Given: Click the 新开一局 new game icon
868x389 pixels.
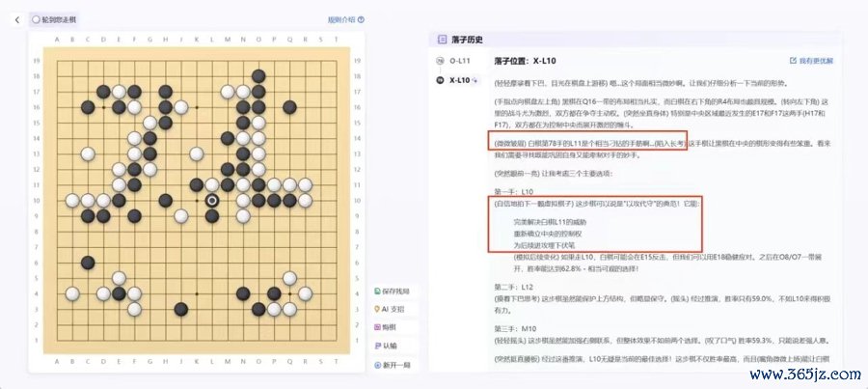Looking at the screenshot, I should [377, 365].
